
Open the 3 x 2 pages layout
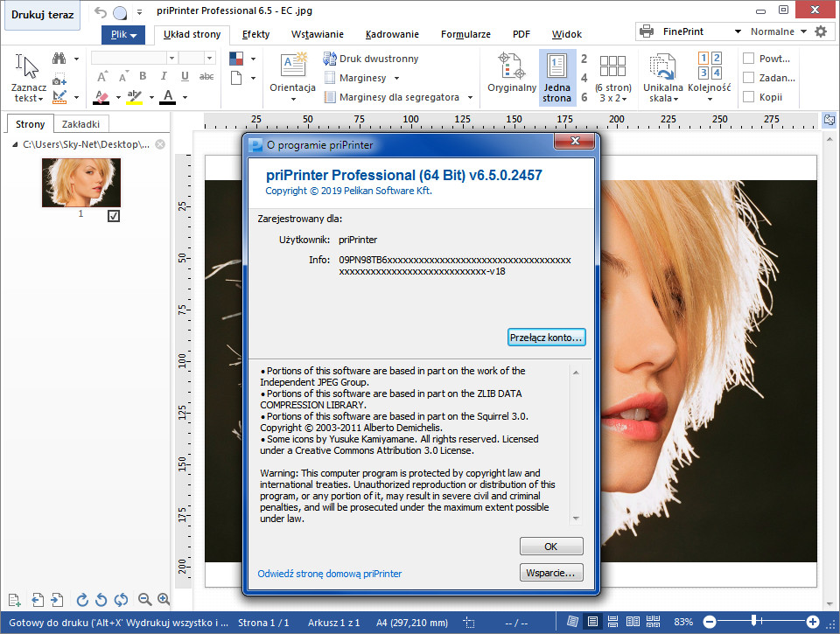point(613,79)
